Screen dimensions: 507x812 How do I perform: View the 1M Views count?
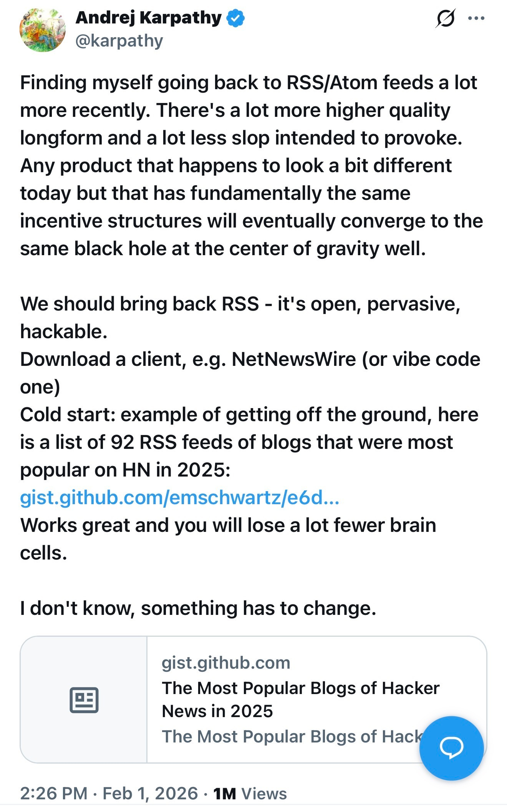(x=250, y=793)
